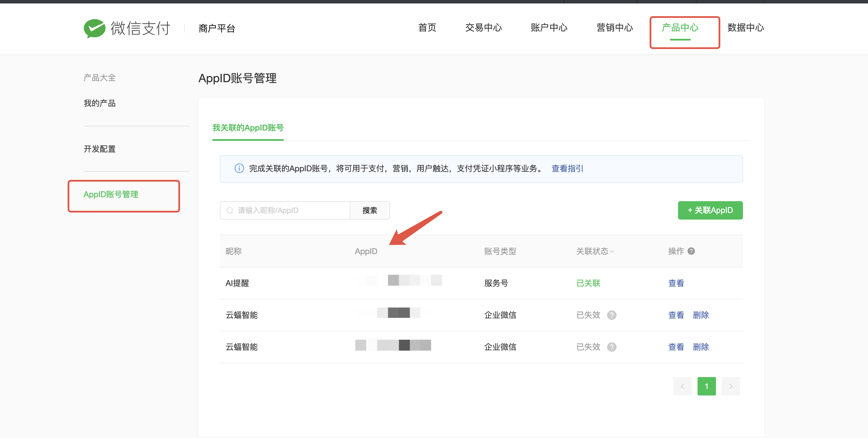Click 查看 for the AI提醒 row
The width and height of the screenshot is (868, 438).
point(676,283)
